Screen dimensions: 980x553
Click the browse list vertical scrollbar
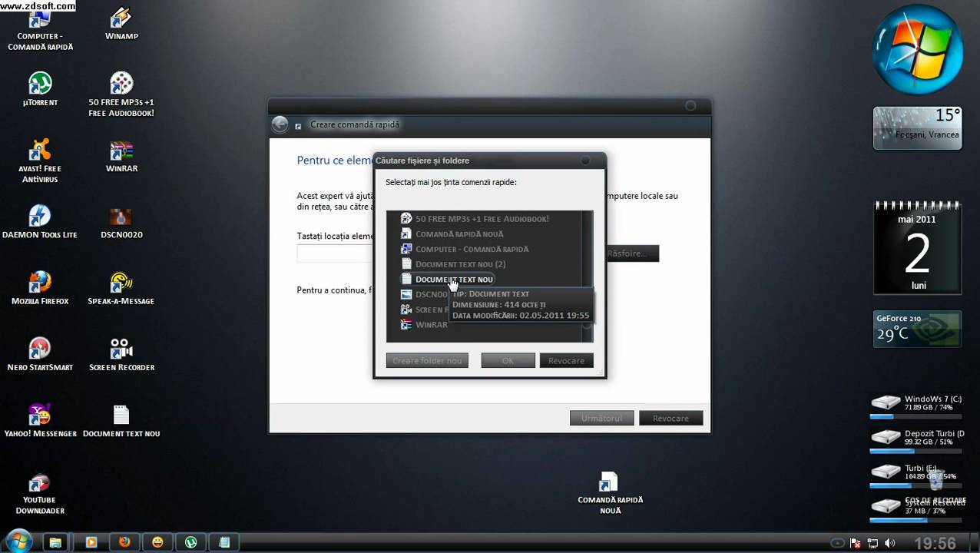588,276
